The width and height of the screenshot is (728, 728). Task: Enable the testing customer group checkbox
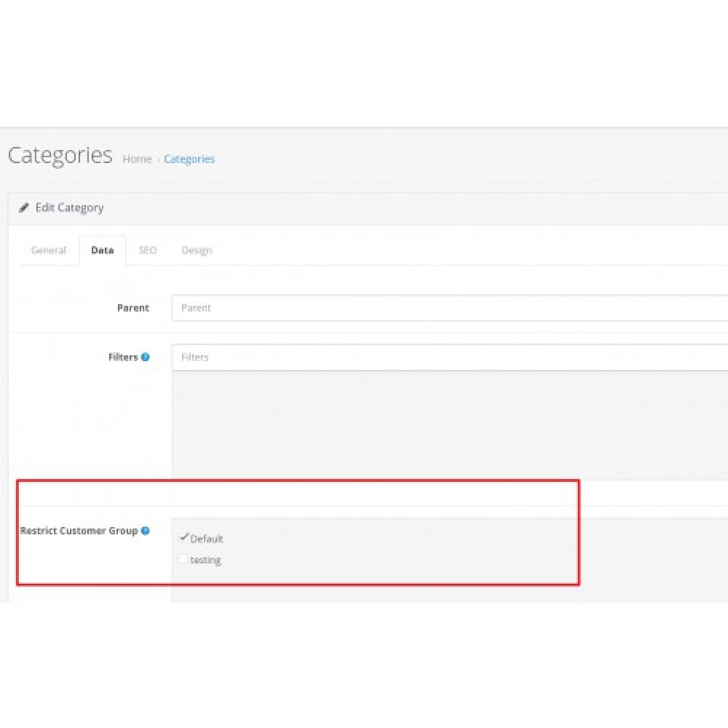click(x=183, y=558)
